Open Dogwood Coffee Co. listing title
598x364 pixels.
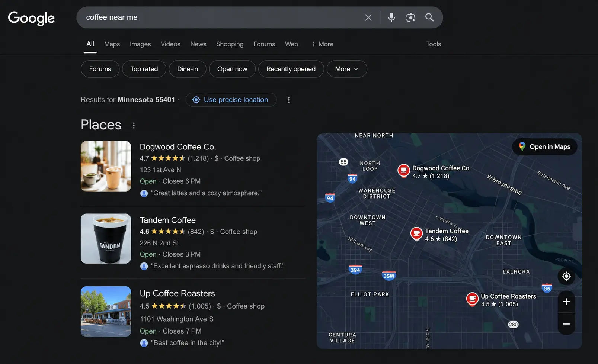(x=178, y=147)
